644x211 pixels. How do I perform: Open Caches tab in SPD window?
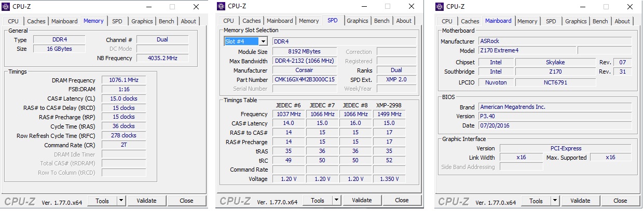click(x=252, y=21)
